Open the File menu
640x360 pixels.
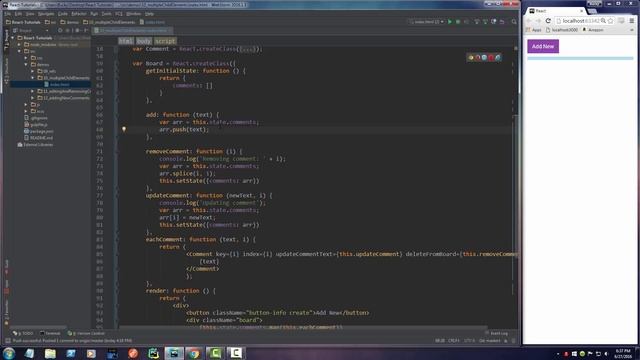point(7,14)
